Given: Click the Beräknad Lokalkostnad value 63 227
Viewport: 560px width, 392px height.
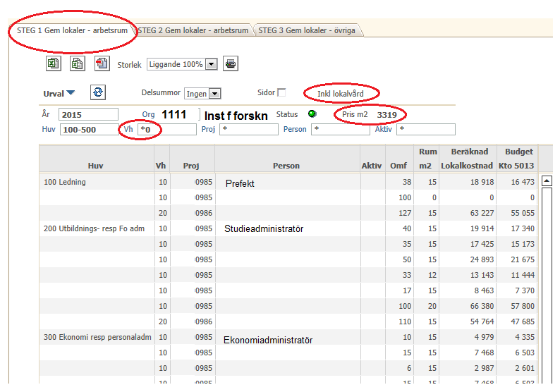Looking at the screenshot, I should click(482, 213).
